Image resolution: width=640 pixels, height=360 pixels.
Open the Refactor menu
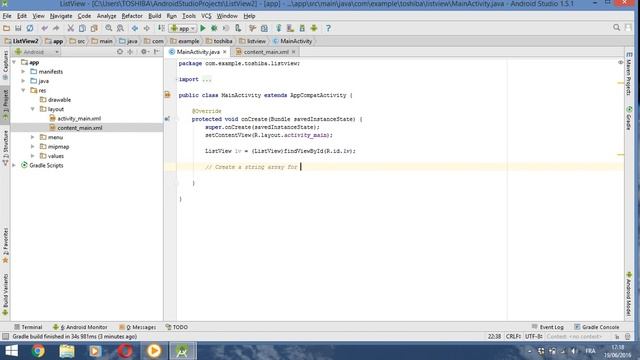tap(132, 16)
